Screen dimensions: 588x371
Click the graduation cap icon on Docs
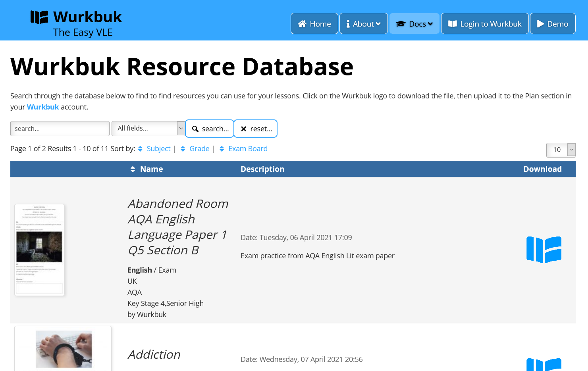point(401,23)
